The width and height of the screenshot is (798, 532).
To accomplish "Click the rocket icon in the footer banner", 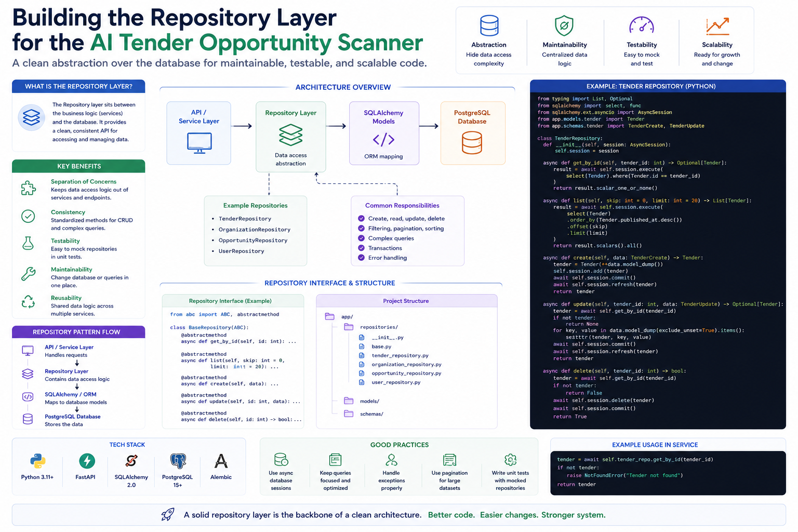I will click(x=168, y=515).
